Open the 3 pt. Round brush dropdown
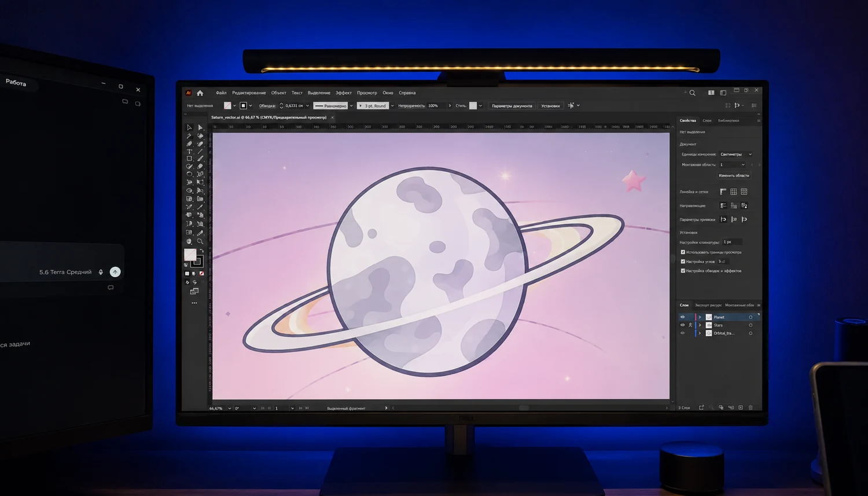 point(392,106)
